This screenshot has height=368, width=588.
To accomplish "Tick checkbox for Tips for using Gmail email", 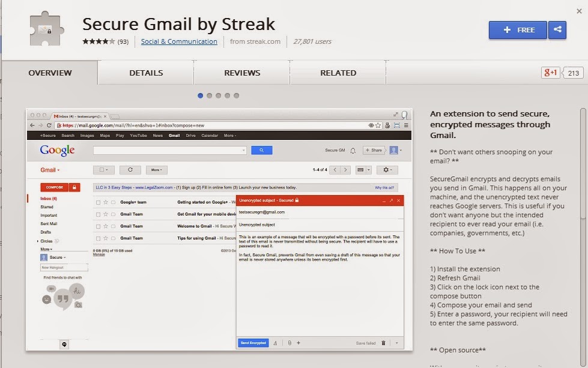I will pyautogui.click(x=99, y=238).
